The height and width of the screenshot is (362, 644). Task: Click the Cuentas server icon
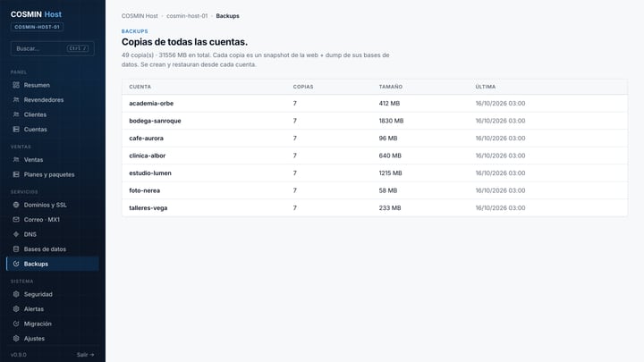[16, 130]
